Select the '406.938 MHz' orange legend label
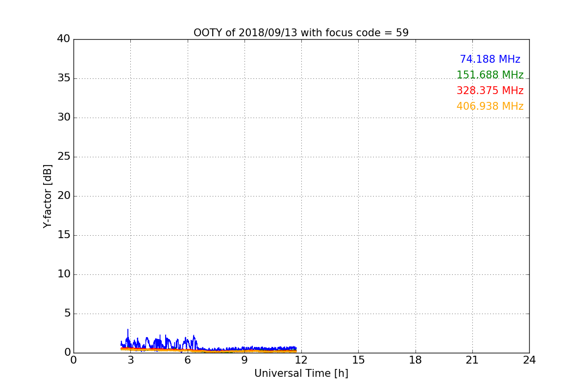Image resolution: width=588 pixels, height=392 pixels. (490, 106)
